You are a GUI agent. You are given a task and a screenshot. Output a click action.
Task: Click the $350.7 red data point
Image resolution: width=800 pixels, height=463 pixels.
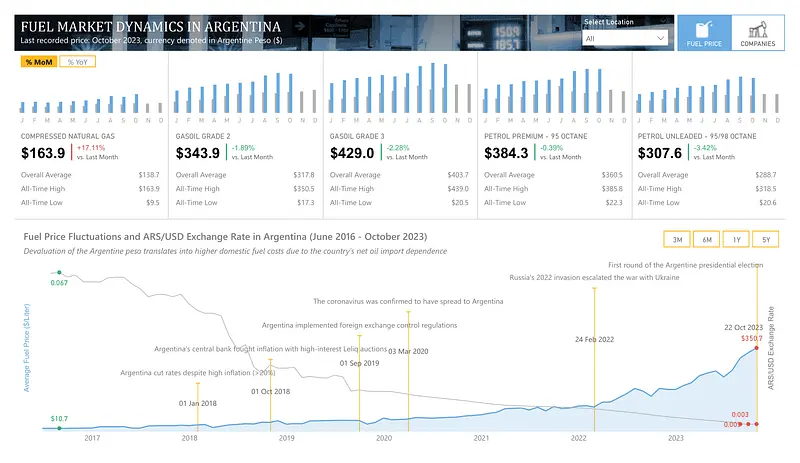point(757,348)
